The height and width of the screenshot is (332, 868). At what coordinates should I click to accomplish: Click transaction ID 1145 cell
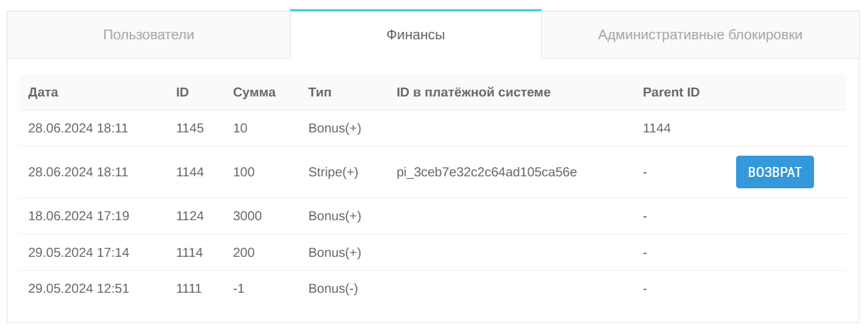point(190,128)
